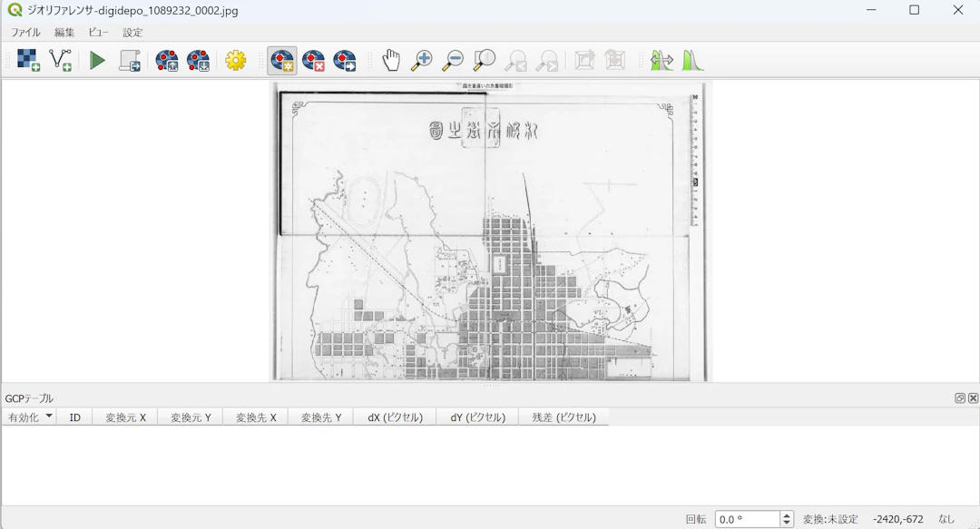Start georeferencing with the green play icon
The width and height of the screenshot is (980, 529).
click(97, 60)
